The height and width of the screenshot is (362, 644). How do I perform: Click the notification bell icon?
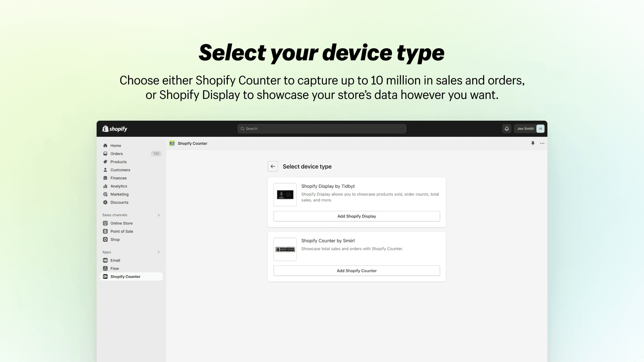(506, 128)
